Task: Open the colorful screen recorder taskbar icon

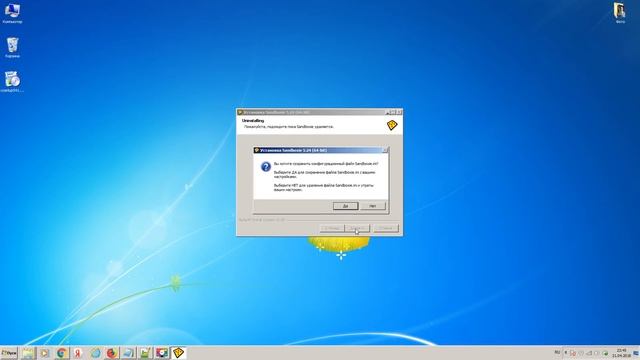Action: (162, 353)
